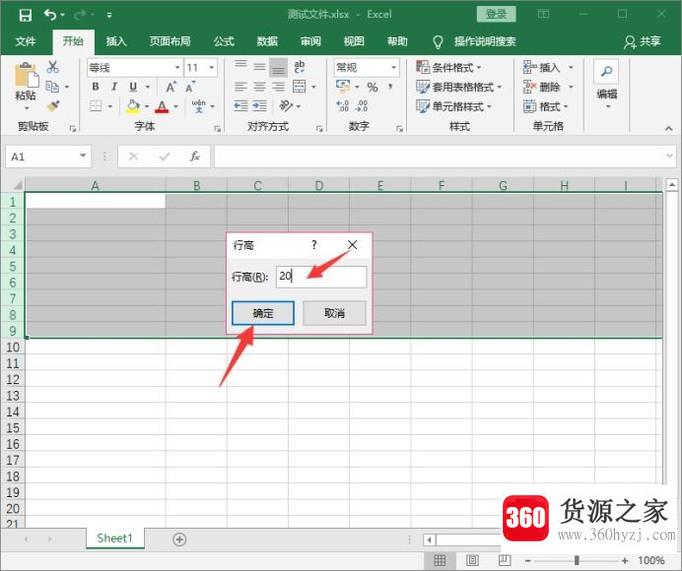Toggle underline formatting

[133, 87]
